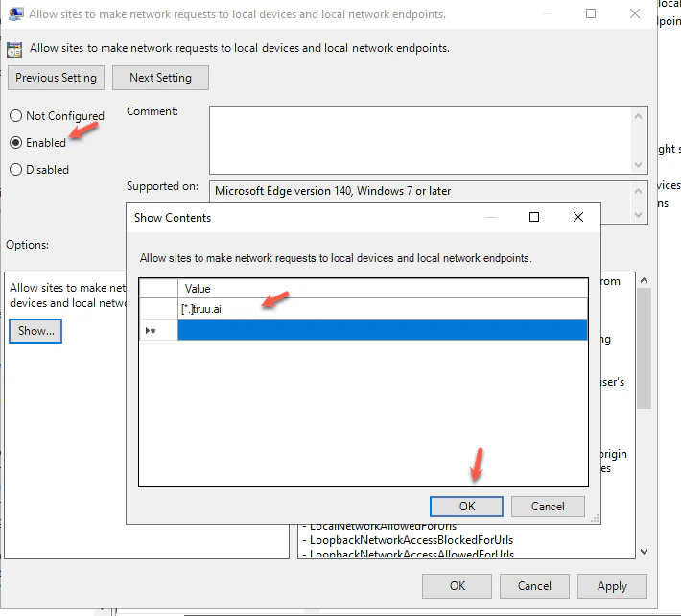Close the Show Contents dialog
681x616 pixels.
pyautogui.click(x=578, y=217)
